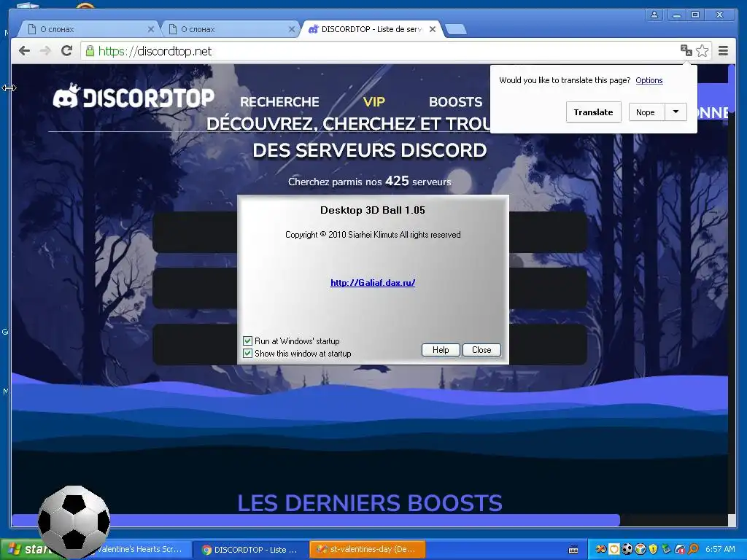
Task: Click the green padlock security icon
Action: [90, 51]
